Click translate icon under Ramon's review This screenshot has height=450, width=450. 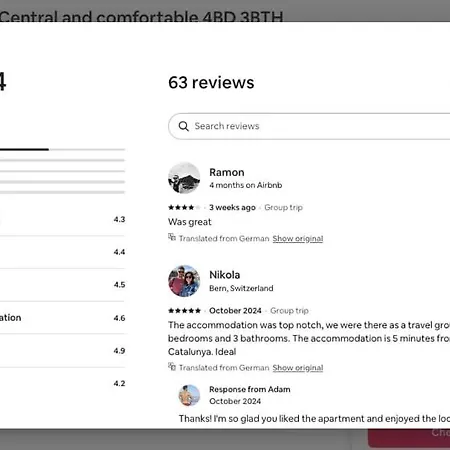pos(172,237)
